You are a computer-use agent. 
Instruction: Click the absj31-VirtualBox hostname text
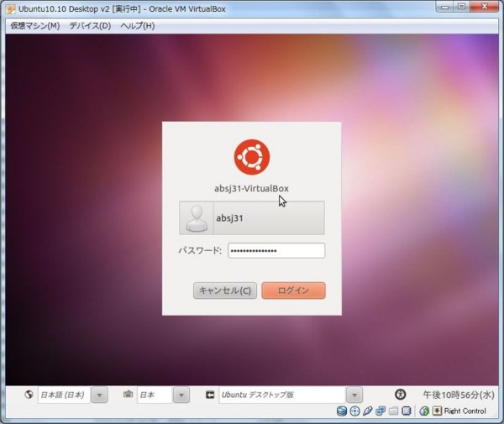tap(251, 189)
